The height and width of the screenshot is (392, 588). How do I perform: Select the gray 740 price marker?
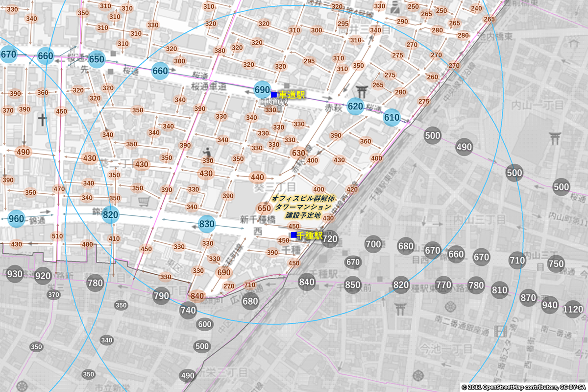point(188,310)
